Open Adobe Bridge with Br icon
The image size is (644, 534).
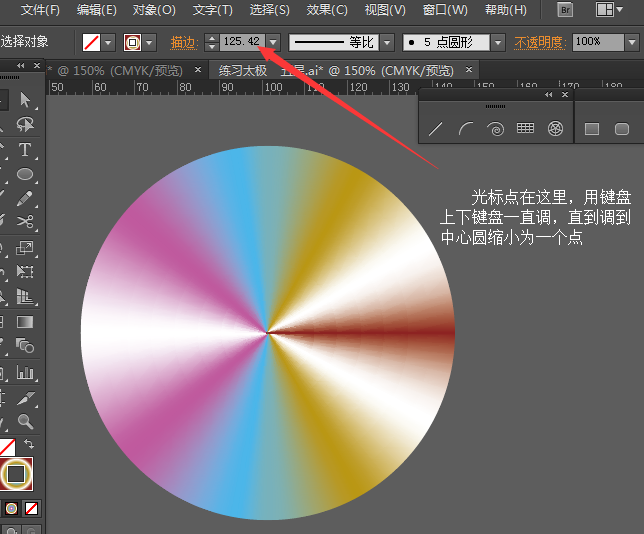565,10
